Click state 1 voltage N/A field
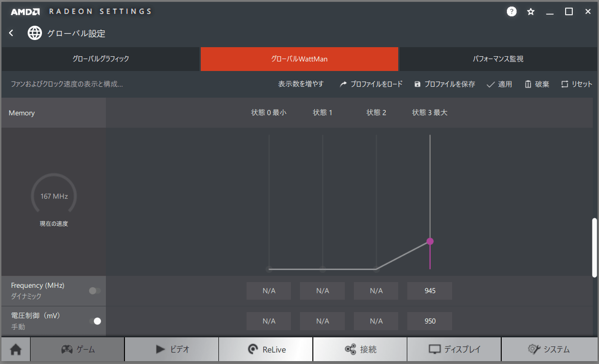Image resolution: width=599 pixels, height=364 pixels. tap(322, 321)
